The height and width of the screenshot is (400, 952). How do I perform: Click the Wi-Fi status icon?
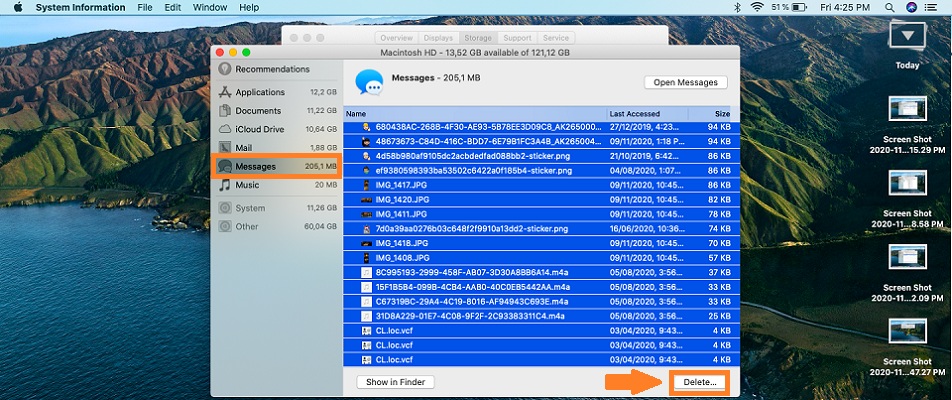(x=756, y=7)
